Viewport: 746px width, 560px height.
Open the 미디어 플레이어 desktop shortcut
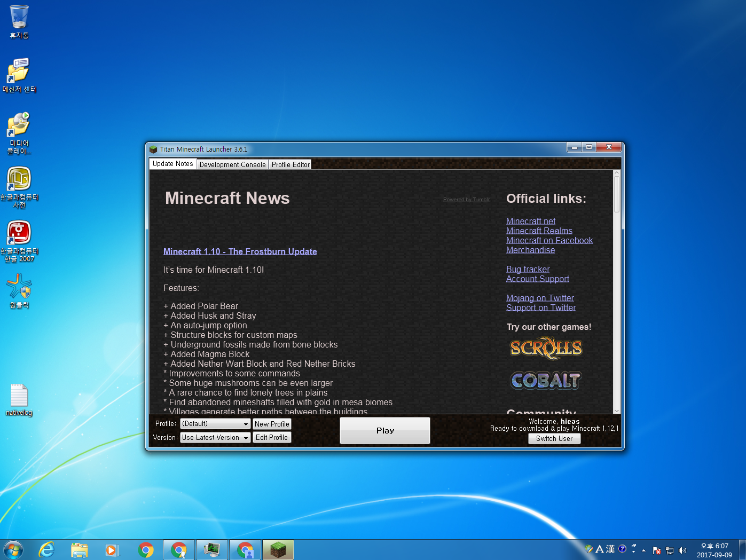click(x=19, y=133)
